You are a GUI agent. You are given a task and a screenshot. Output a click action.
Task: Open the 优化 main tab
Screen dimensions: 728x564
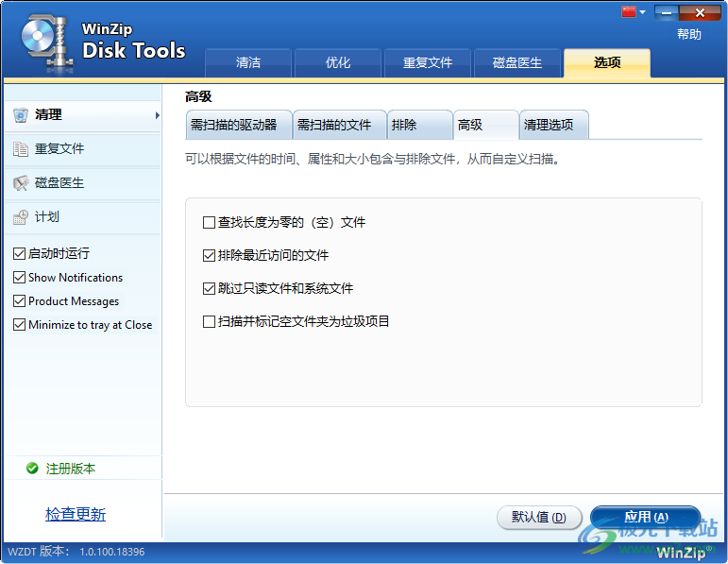pos(338,62)
